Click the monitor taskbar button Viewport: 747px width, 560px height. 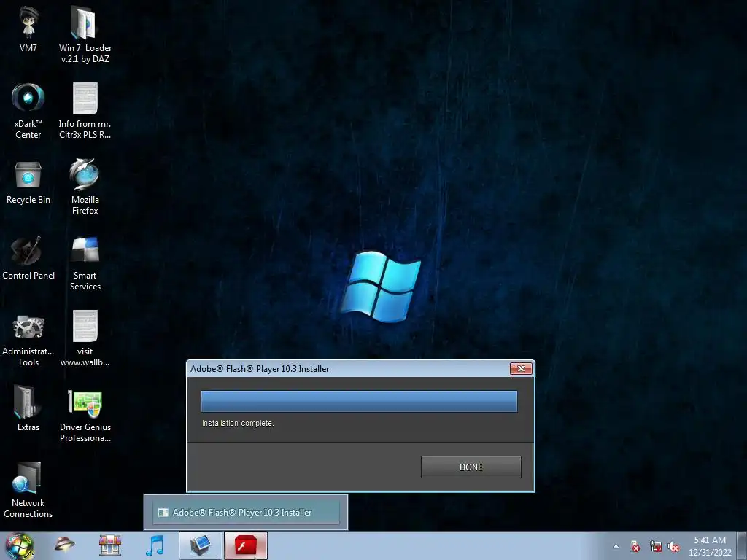click(201, 545)
